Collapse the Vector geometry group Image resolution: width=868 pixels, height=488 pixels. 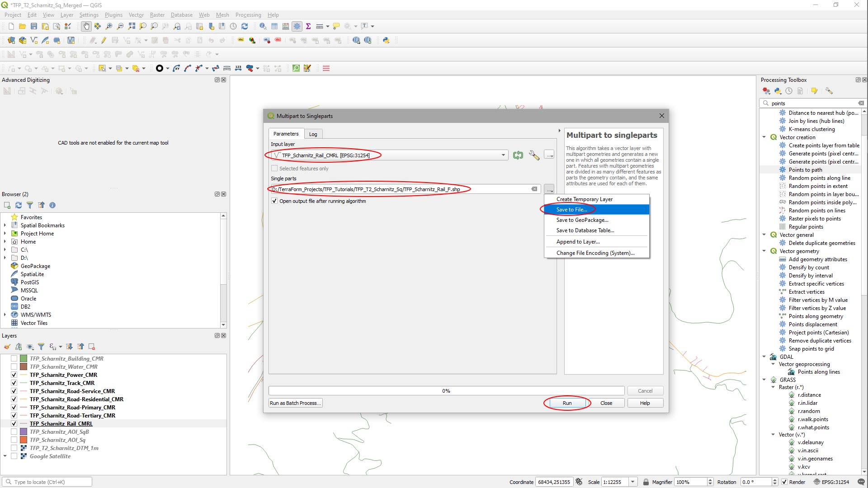point(764,251)
